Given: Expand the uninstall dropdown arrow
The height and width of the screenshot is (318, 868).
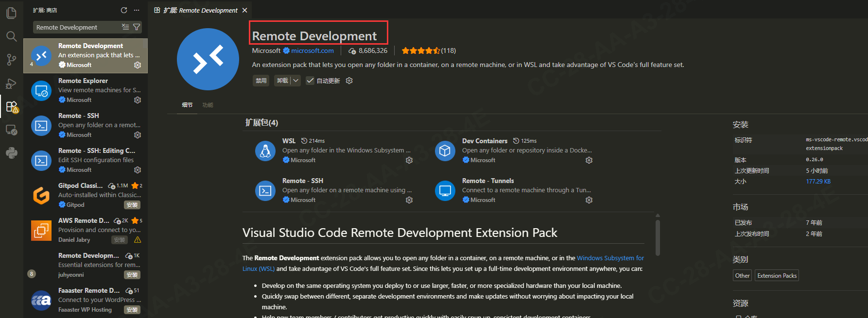Looking at the screenshot, I should pos(295,81).
